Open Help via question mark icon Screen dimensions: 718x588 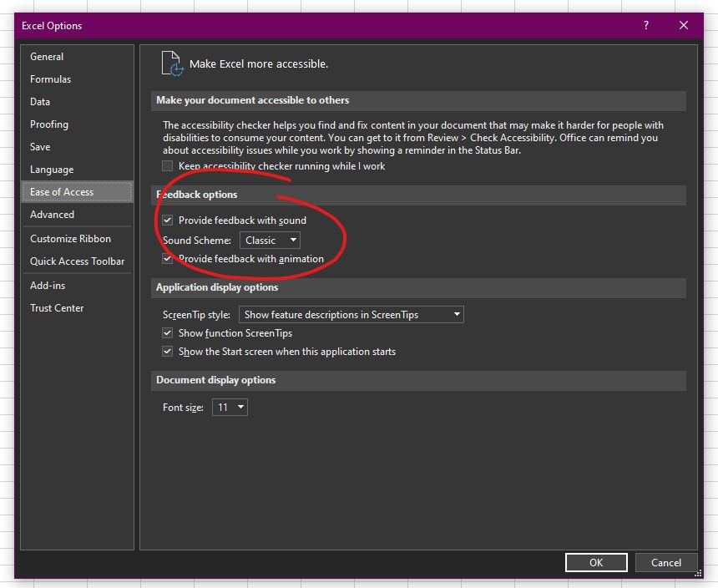645,25
